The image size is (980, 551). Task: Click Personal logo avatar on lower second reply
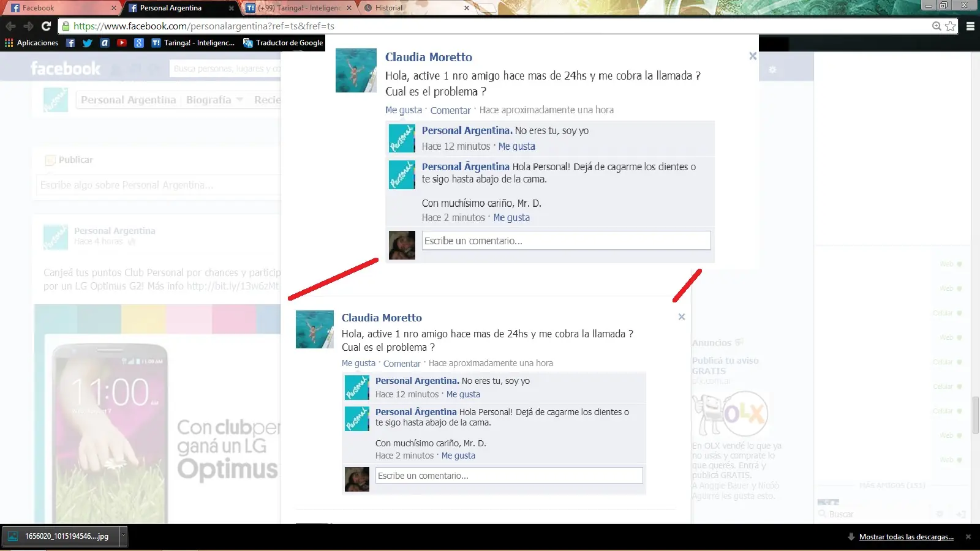coord(357,418)
